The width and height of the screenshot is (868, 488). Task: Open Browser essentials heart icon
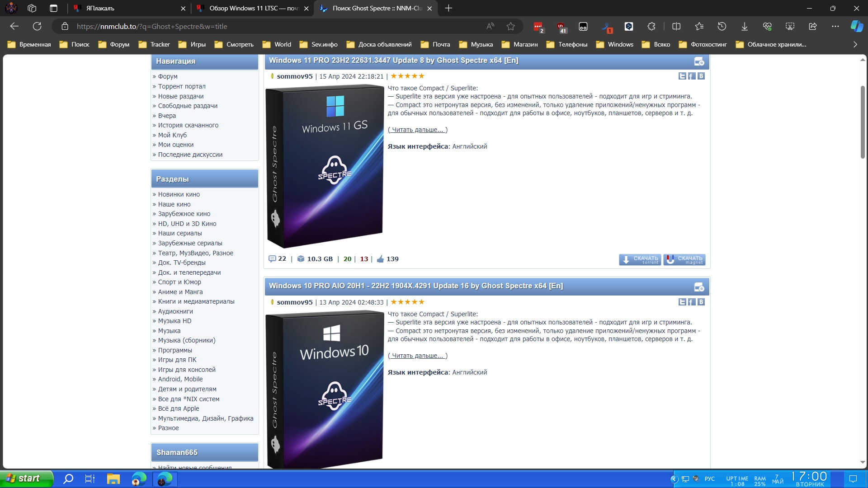767,26
